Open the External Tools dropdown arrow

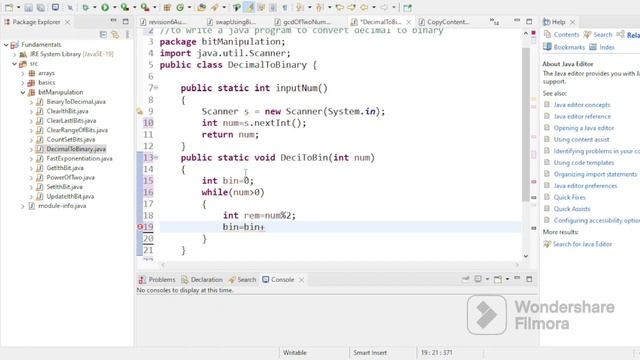[x=154, y=7]
